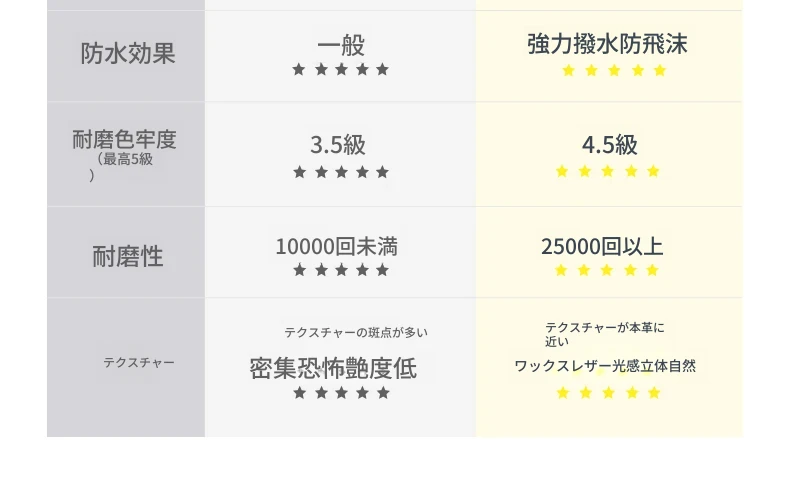Click the gray stars under 一般
Image resolution: width=790 pixels, height=497 pixels.
341,70
